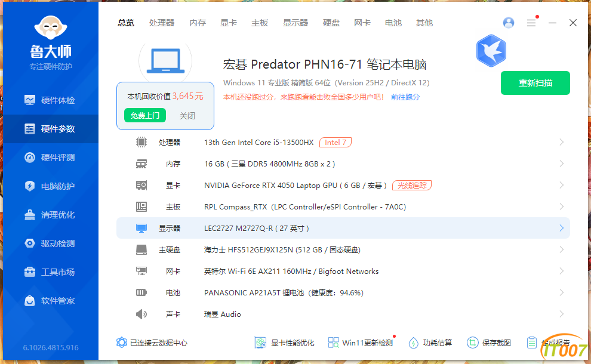Switch to the 硬盘 tab
Image resolution: width=591 pixels, height=364 pixels.
click(x=331, y=23)
